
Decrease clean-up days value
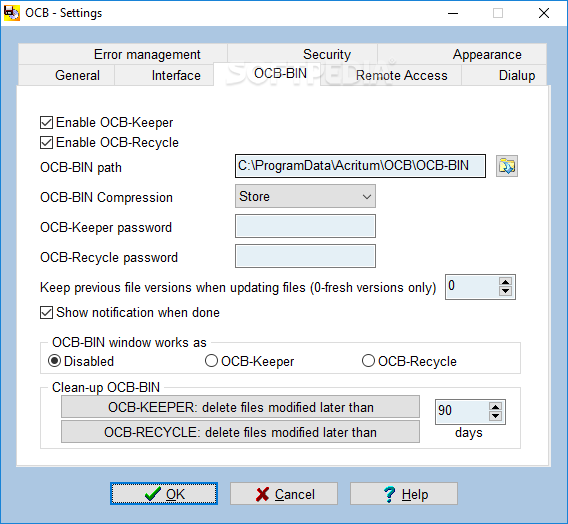[495, 416]
